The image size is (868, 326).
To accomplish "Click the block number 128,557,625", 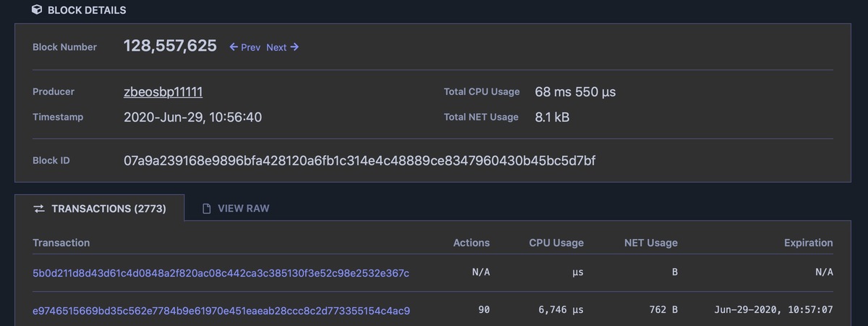I will pyautogui.click(x=170, y=46).
